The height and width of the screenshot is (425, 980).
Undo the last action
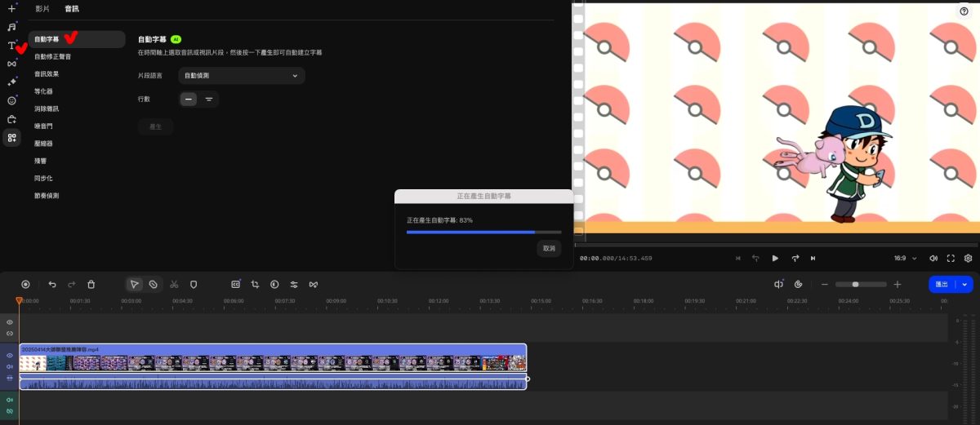52,284
